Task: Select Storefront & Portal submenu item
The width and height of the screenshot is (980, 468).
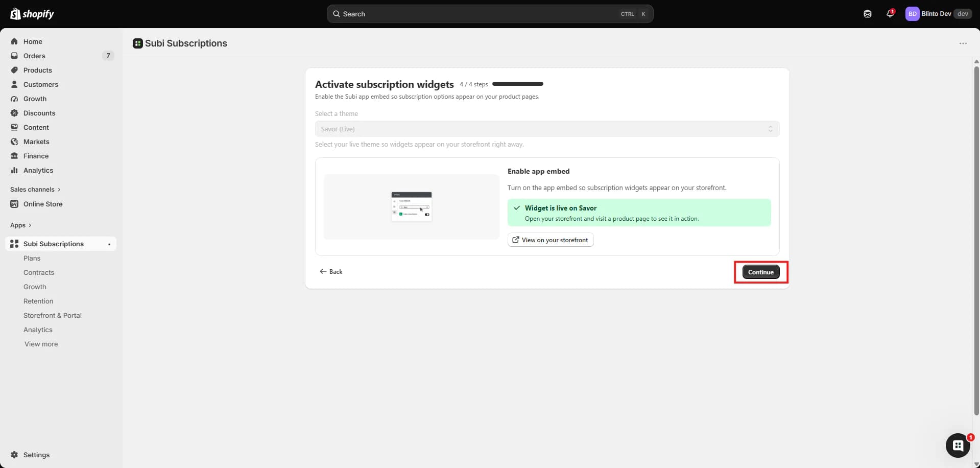Action: point(53,315)
